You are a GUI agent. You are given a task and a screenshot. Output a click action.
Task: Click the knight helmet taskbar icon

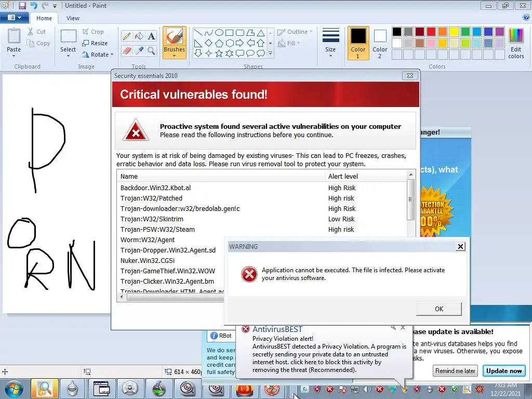tap(72, 389)
